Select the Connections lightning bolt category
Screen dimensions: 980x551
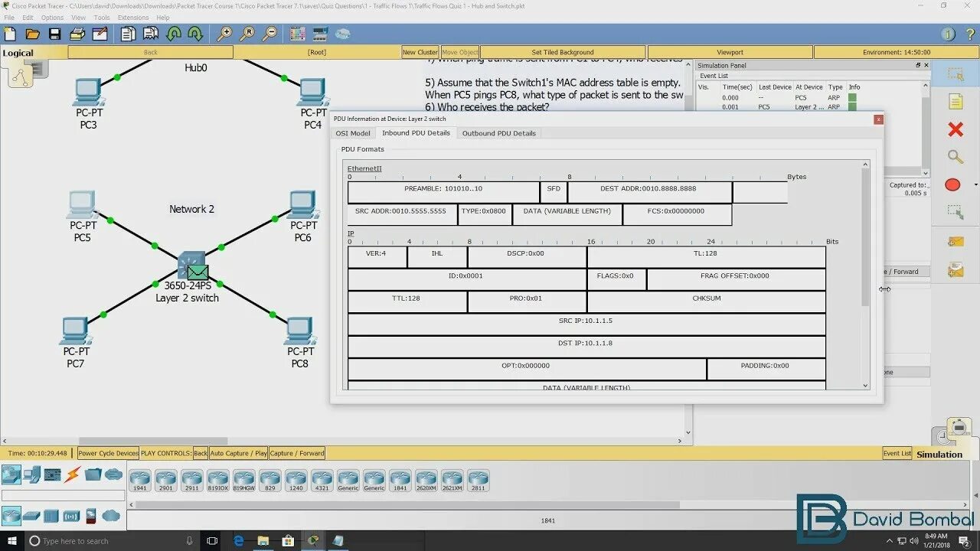point(73,474)
